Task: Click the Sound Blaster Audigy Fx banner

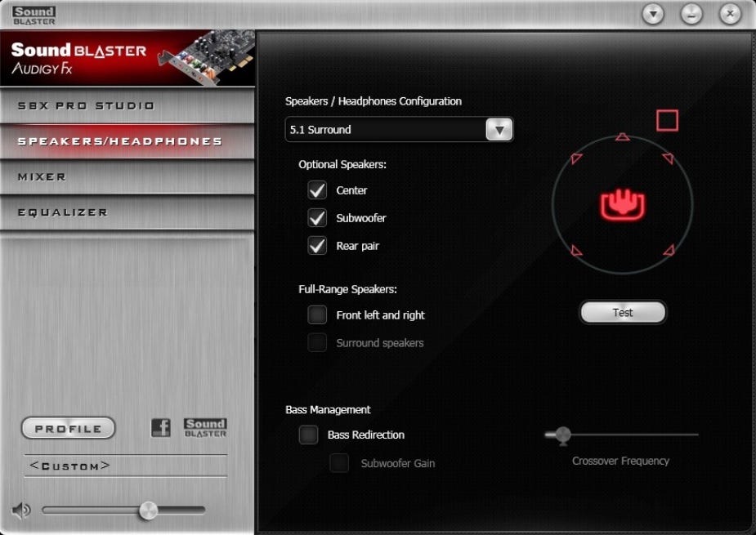Action: pos(127,58)
